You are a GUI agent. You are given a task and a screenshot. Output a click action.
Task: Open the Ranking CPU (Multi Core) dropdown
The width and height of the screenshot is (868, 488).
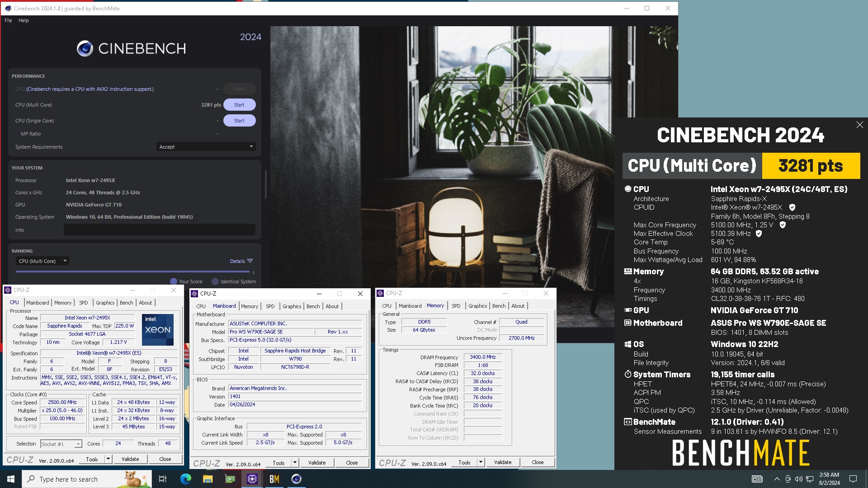[42, 261]
